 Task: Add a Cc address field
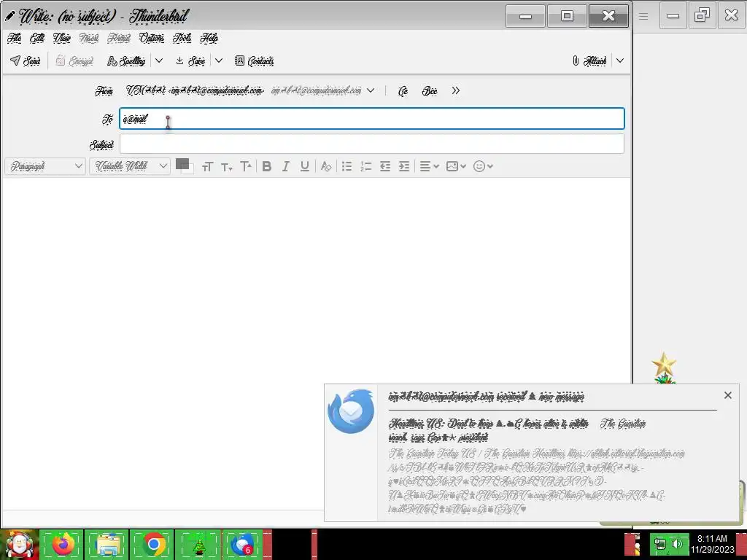point(403,91)
